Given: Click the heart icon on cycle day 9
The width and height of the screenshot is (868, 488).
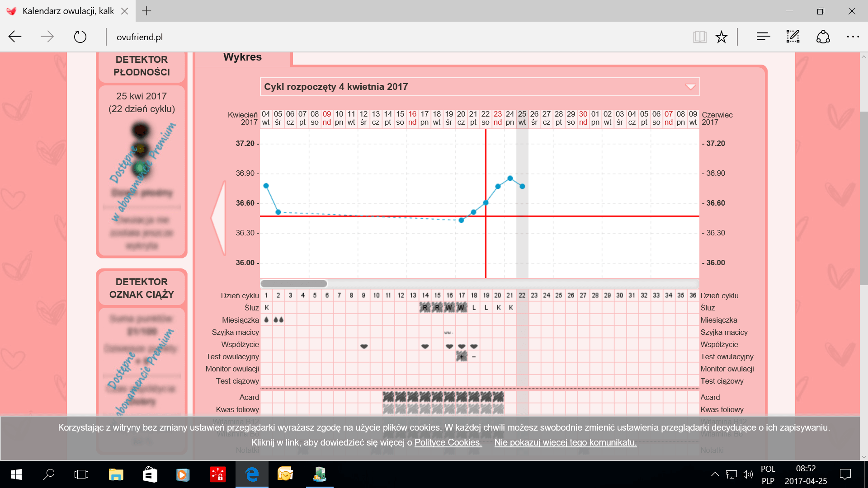Looking at the screenshot, I should pos(364,346).
